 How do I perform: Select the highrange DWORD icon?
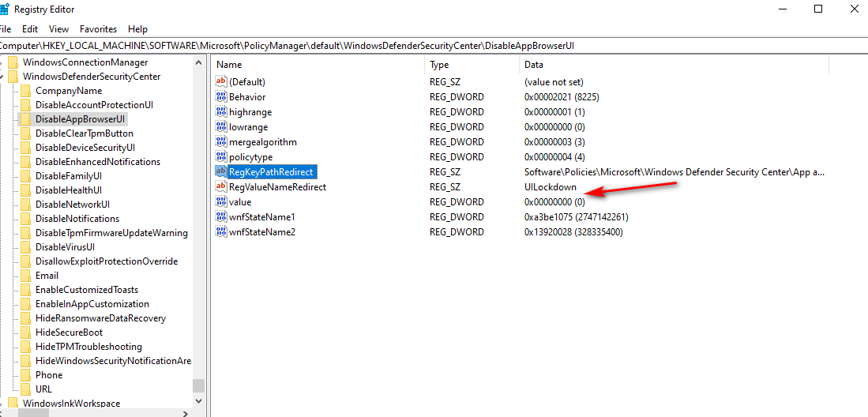tap(221, 112)
